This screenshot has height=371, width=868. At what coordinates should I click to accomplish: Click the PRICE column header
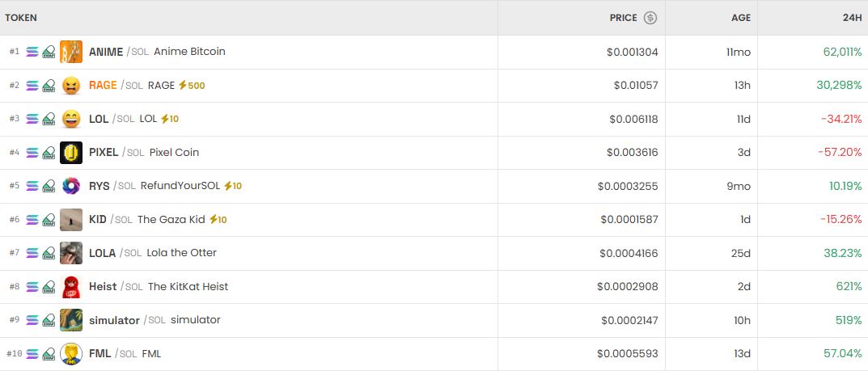[624, 18]
